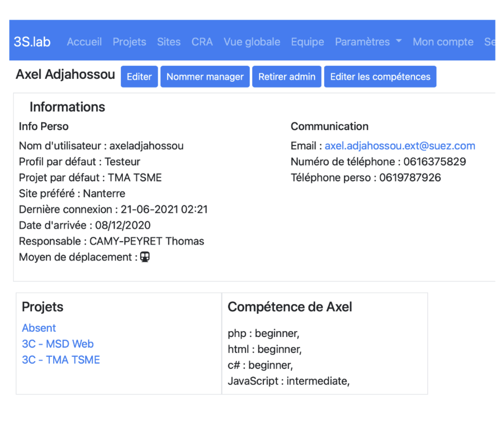Click the Retirer admin button
This screenshot has height=432, width=504.
(287, 77)
